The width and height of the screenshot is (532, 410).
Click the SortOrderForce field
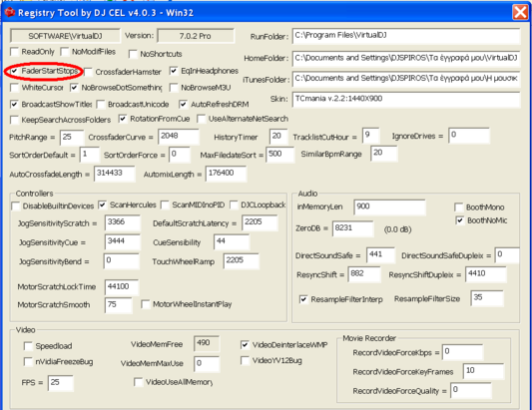(x=179, y=155)
